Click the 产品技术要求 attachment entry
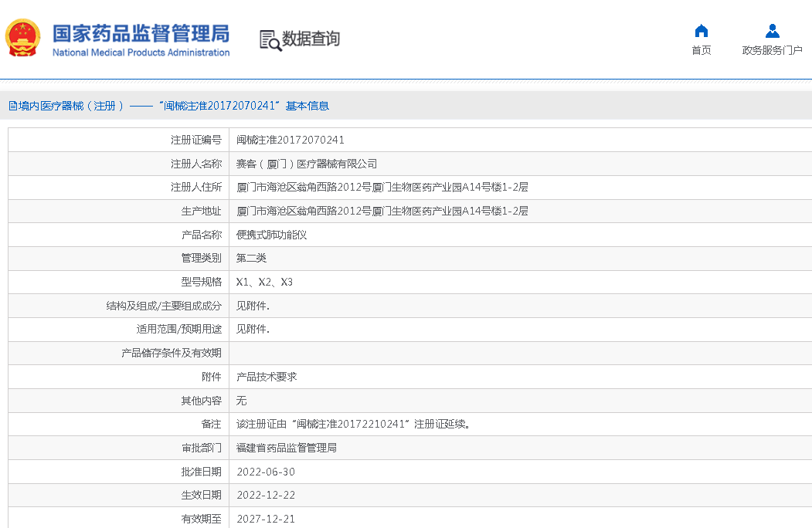The width and height of the screenshot is (812, 528). (x=267, y=377)
